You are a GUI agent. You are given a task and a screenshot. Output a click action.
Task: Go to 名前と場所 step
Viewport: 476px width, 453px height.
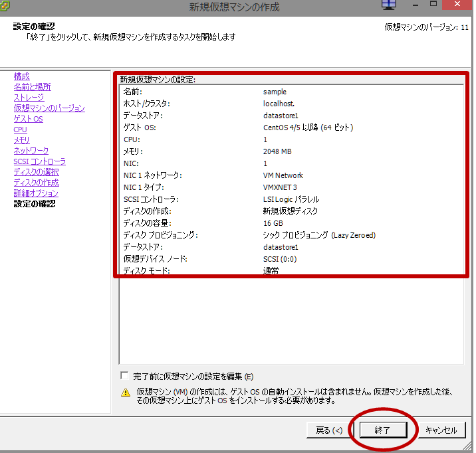coord(32,87)
